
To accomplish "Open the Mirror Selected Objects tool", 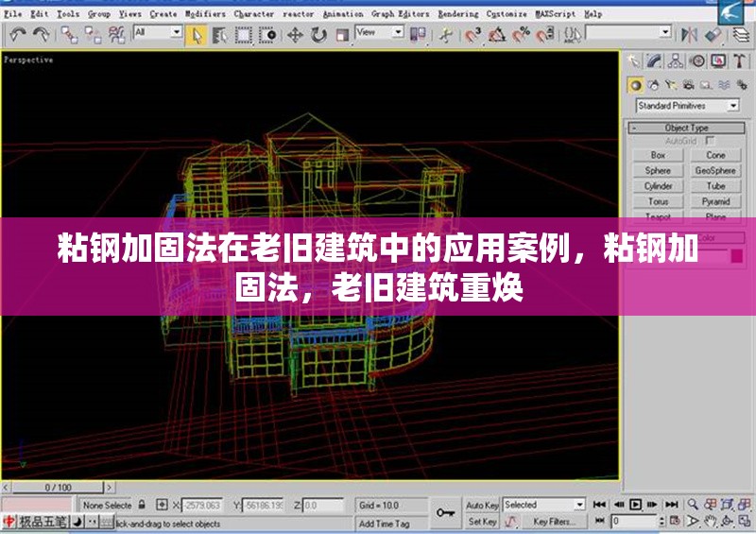I will pos(690,35).
